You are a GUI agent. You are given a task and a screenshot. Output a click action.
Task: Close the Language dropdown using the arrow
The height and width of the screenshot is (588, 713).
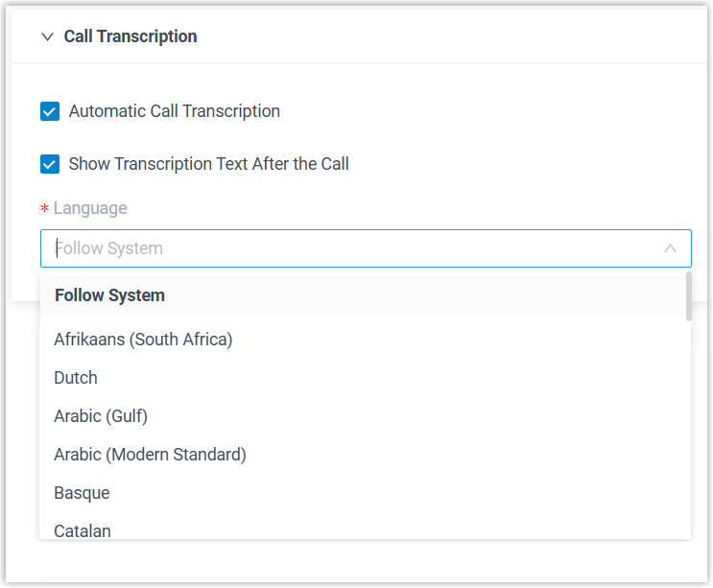tap(671, 248)
